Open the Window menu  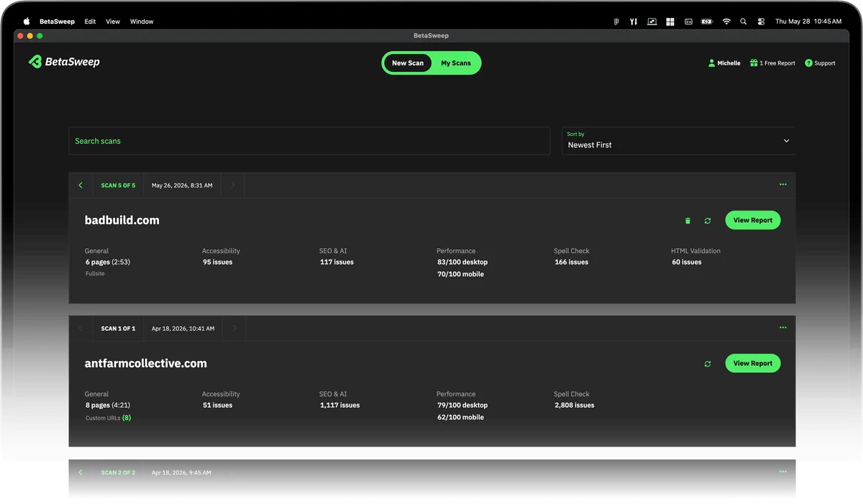click(x=142, y=22)
